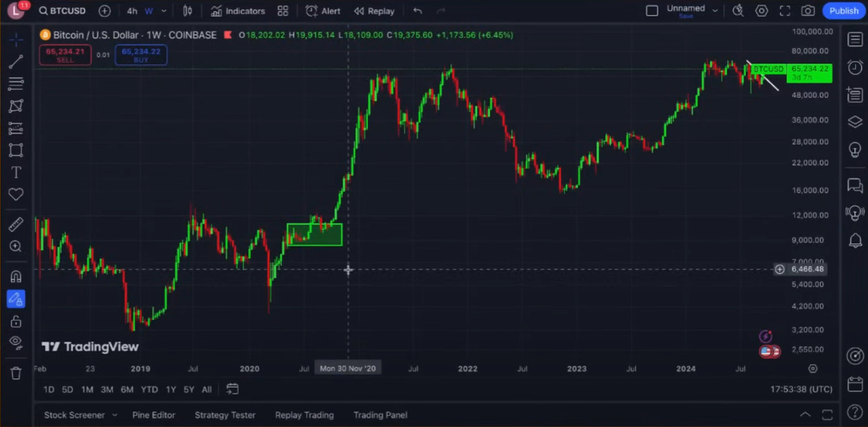Open the forecasting and measurement tools
Viewport: 868px width, 427px height.
point(16,128)
